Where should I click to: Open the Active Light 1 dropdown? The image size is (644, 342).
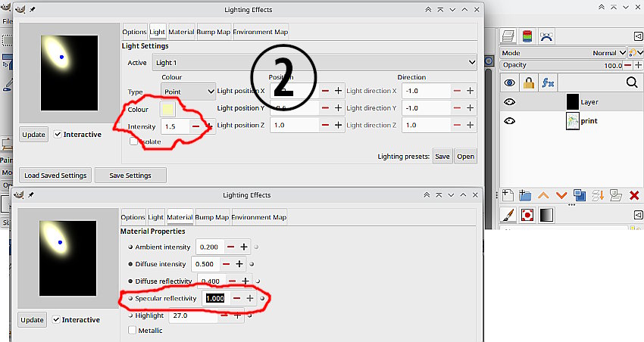314,62
